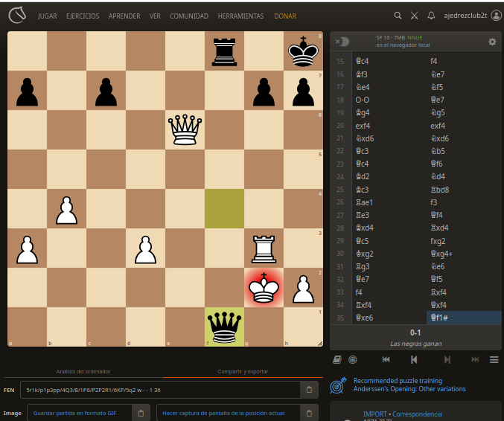This screenshot has height=421, width=504.
Task: Open Recommended puzzle training link
Action: (409, 385)
